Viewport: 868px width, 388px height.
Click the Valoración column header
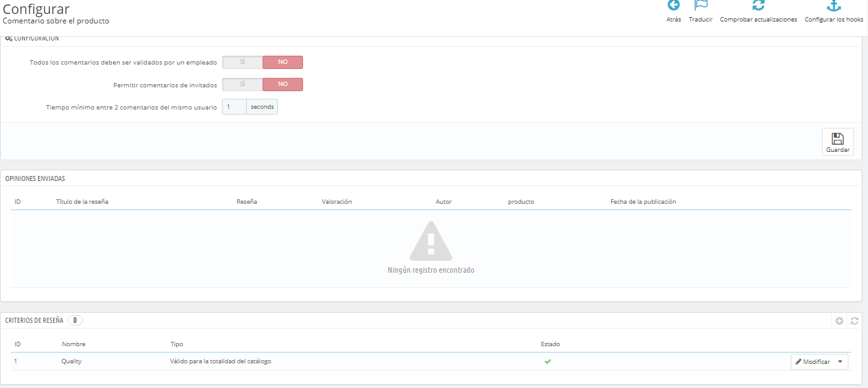[x=337, y=202]
